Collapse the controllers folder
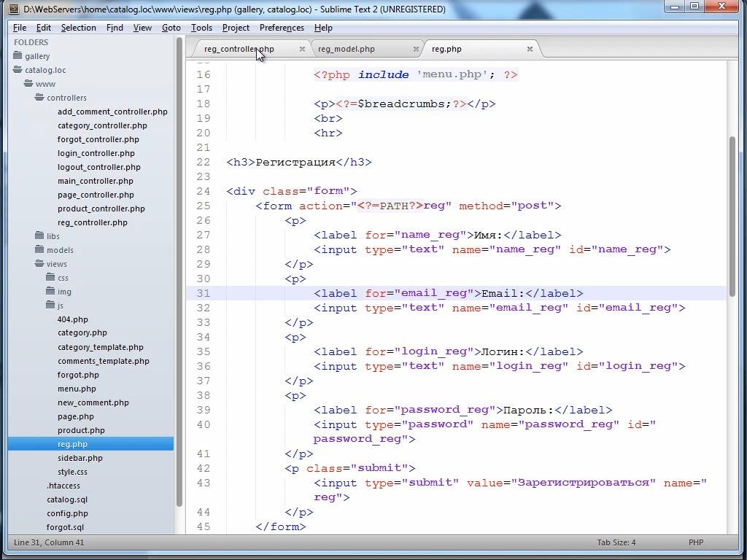The width and height of the screenshot is (747, 560). tap(39, 97)
